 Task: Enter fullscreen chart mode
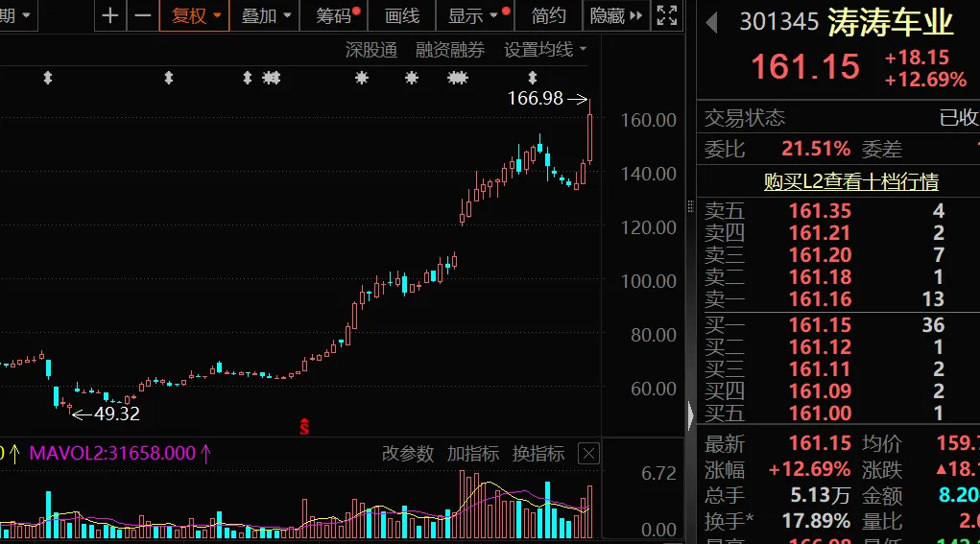coord(665,15)
